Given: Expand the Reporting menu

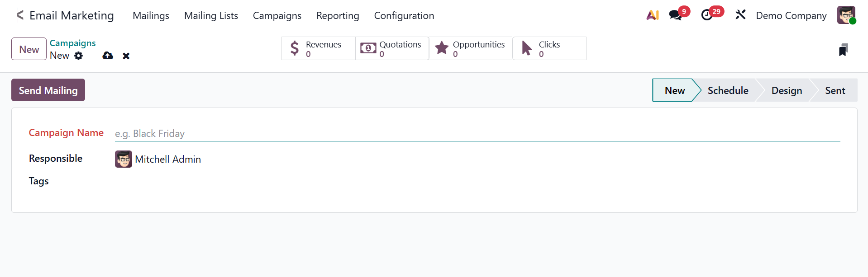Looking at the screenshot, I should [338, 16].
